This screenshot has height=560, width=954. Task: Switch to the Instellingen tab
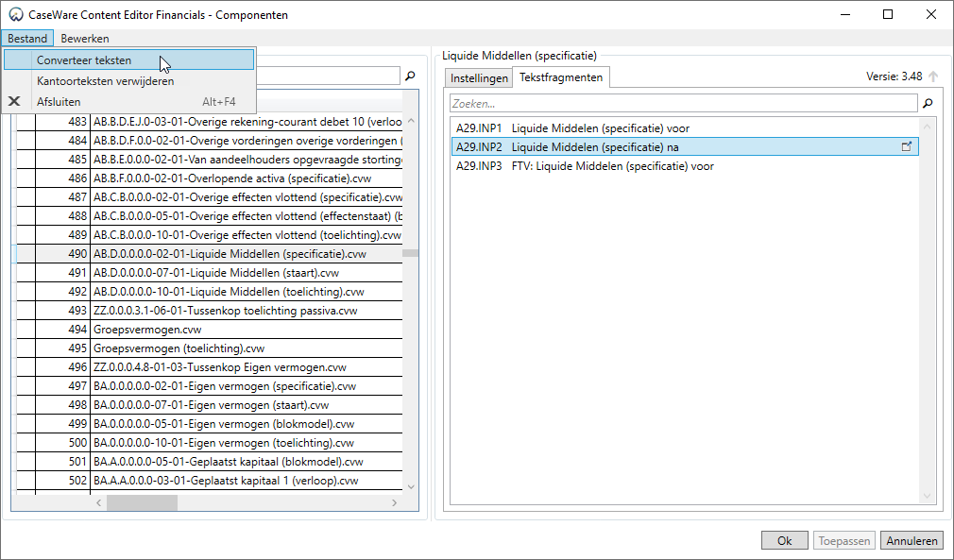(x=479, y=77)
